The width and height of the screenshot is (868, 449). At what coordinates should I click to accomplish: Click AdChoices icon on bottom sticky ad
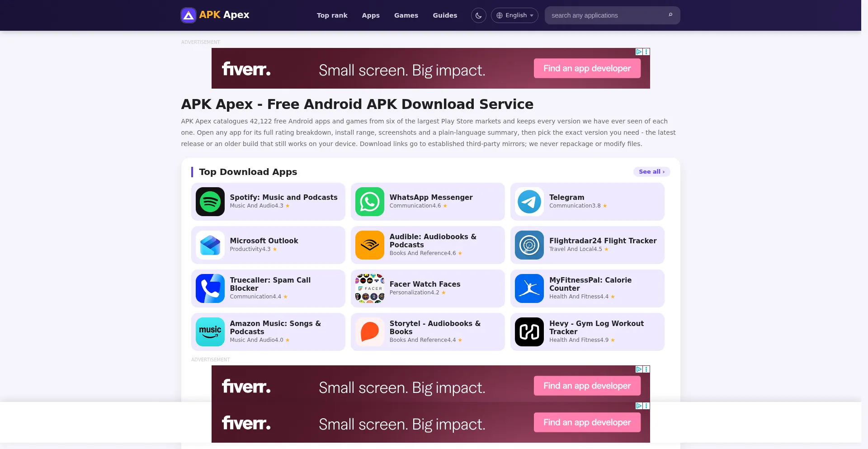(639, 406)
